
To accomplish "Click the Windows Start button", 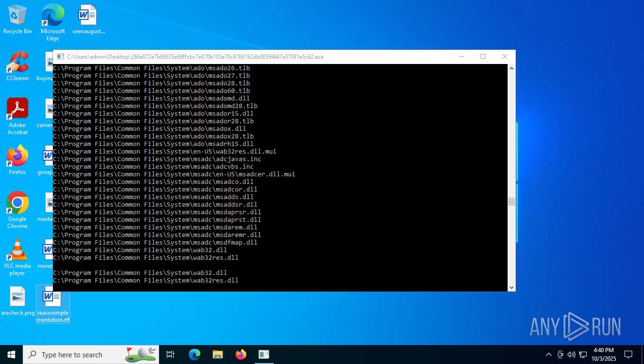I will (x=11, y=355).
